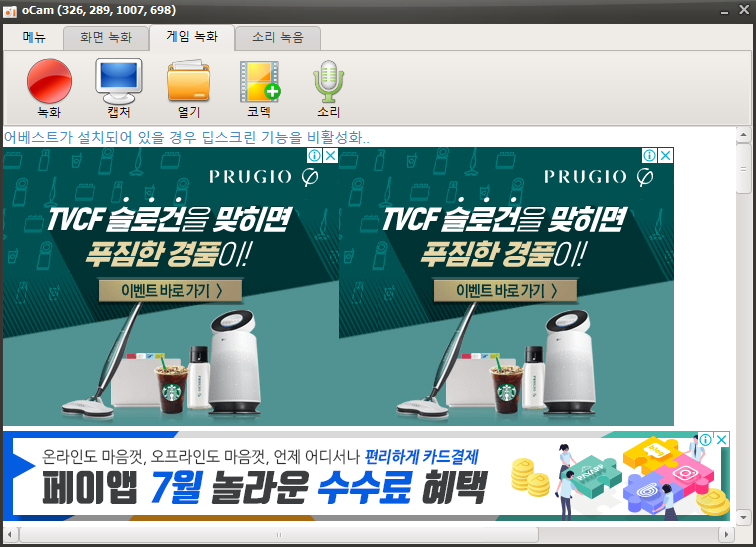The width and height of the screenshot is (756, 547).
Task: Click the horizontal scrollbar right arrow
Action: click(726, 534)
